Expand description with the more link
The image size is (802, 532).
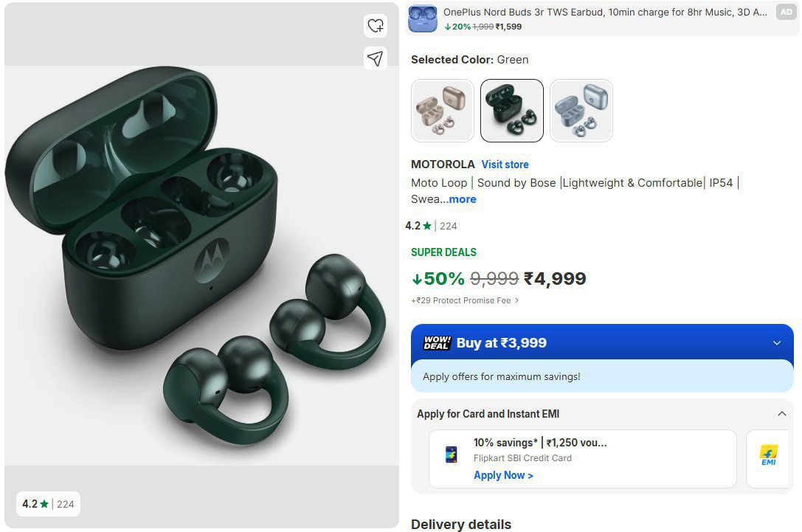tap(463, 199)
